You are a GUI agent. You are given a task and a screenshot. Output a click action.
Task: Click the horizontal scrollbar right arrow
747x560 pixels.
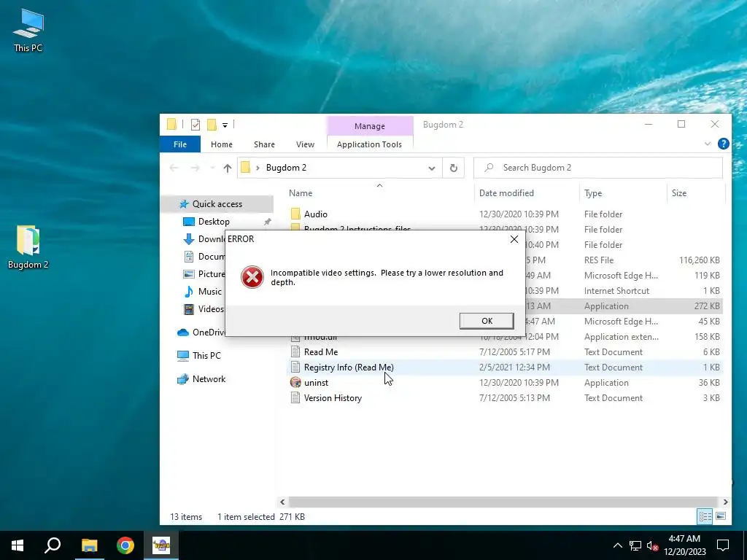click(x=725, y=502)
